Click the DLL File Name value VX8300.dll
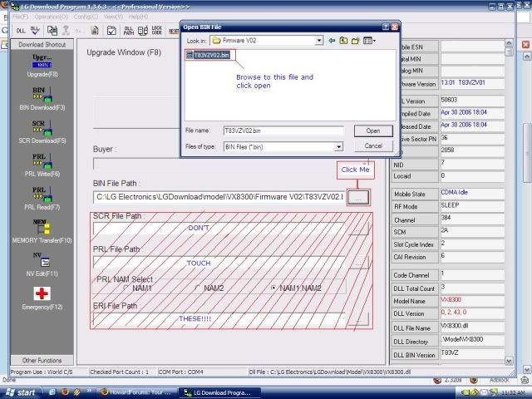Viewport: 532px width, 399px height. click(454, 326)
